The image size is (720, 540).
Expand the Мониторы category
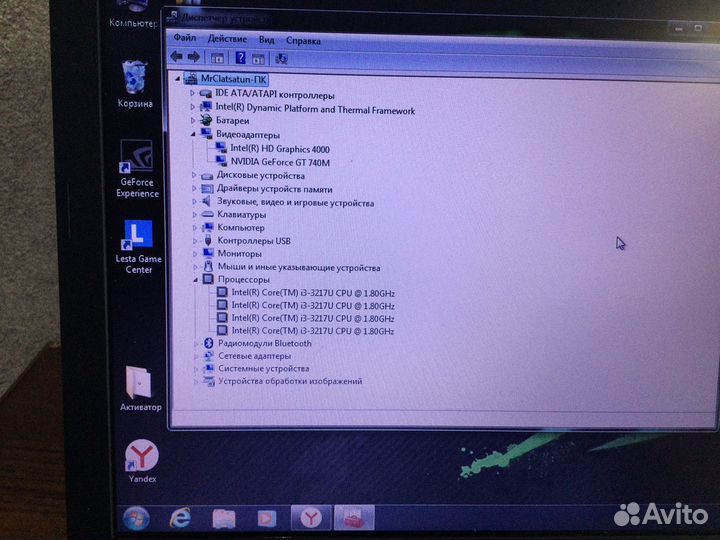point(195,253)
